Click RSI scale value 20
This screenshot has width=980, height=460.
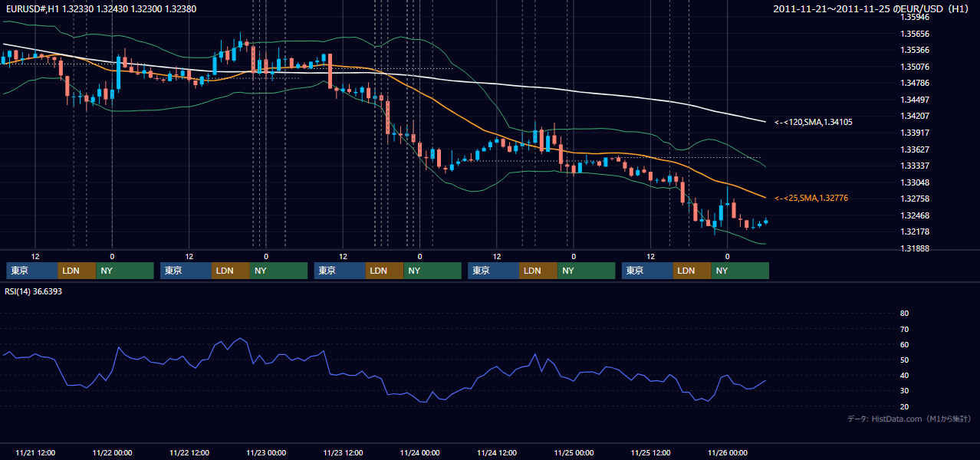pos(904,406)
